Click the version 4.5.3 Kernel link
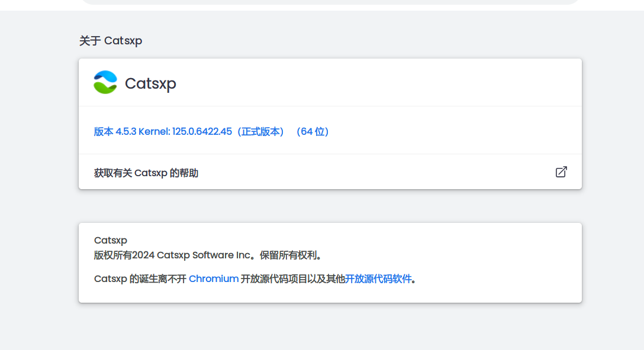Image resolution: width=644 pixels, height=350 pixels. 211,132
